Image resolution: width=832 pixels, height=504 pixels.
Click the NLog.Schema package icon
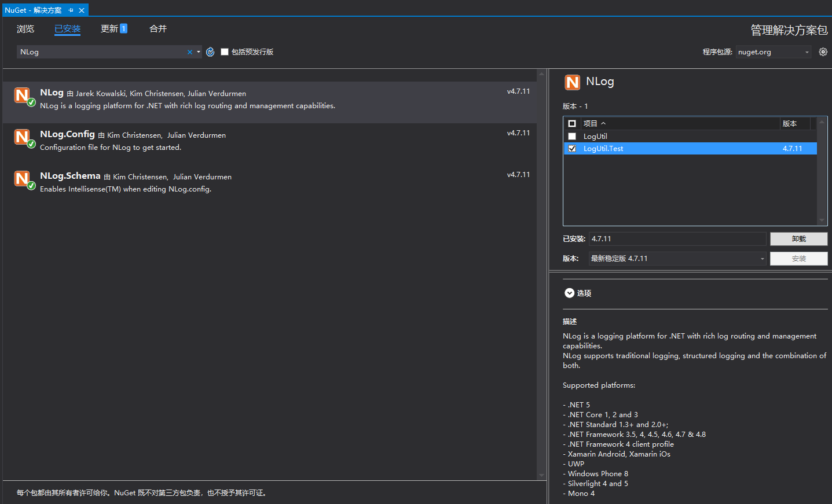point(23,179)
